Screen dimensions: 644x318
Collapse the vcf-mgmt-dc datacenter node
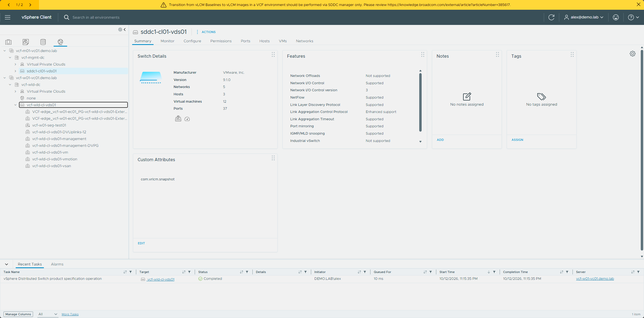[x=10, y=57]
